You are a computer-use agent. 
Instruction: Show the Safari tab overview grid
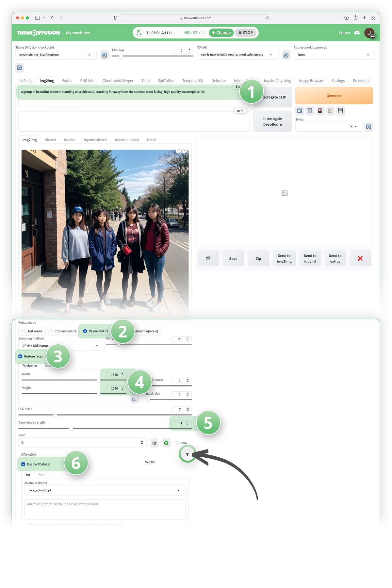pyautogui.click(x=373, y=18)
